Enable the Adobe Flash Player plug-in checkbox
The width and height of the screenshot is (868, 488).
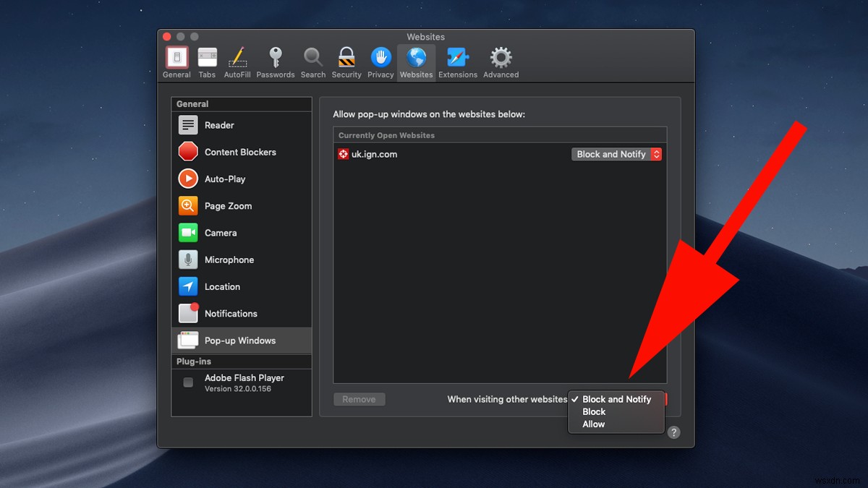pos(188,383)
